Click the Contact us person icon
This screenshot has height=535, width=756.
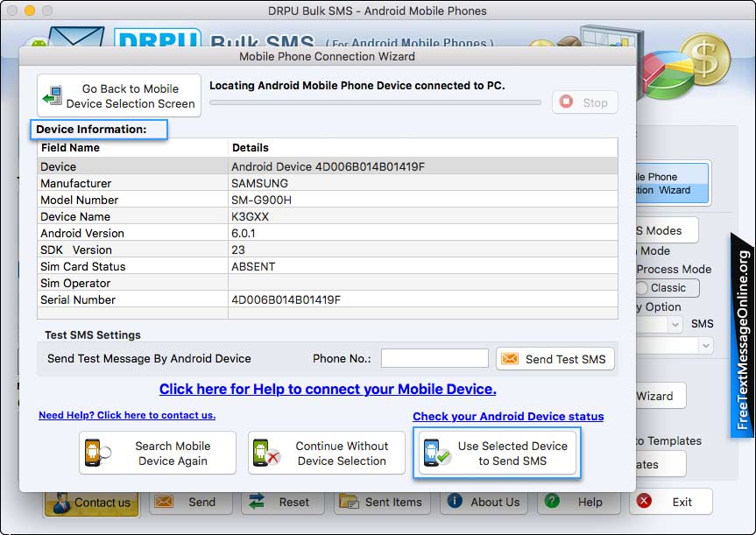coord(61,502)
